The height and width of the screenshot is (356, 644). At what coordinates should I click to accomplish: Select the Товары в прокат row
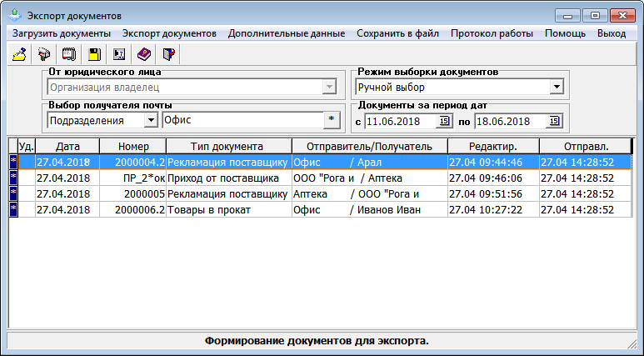pos(321,209)
